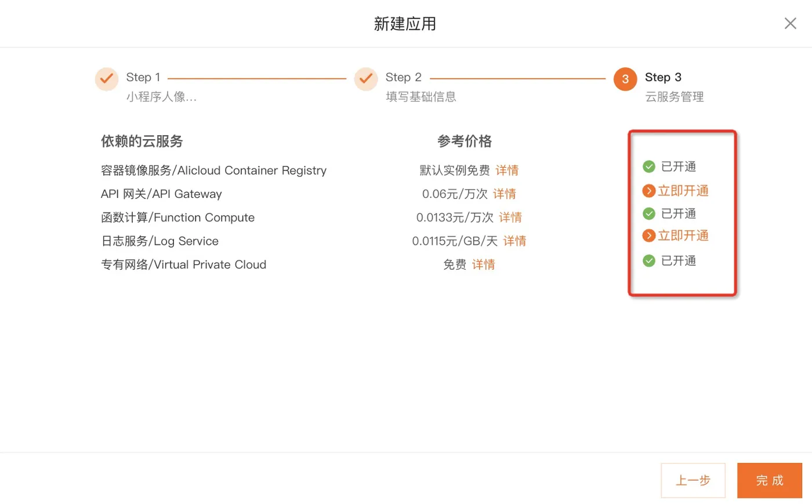
Task: Click the 默认实例免费 price text
Action: (x=455, y=171)
